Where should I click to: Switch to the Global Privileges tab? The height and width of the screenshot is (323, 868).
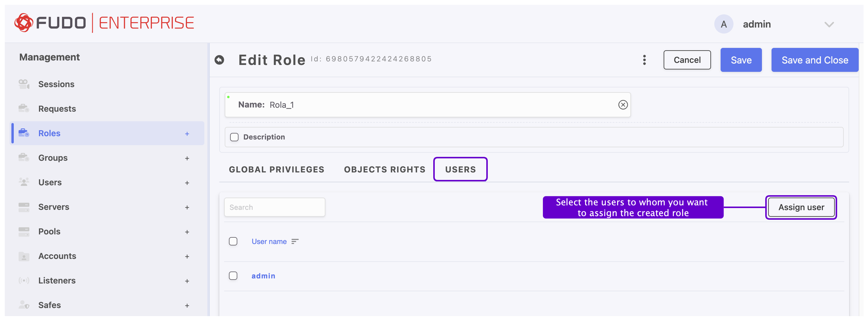click(x=276, y=169)
